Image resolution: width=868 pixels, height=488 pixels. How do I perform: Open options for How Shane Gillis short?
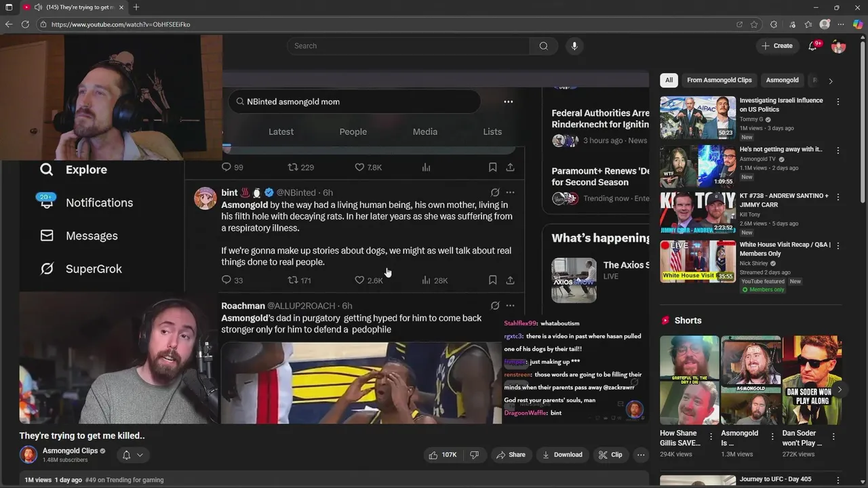click(x=711, y=436)
